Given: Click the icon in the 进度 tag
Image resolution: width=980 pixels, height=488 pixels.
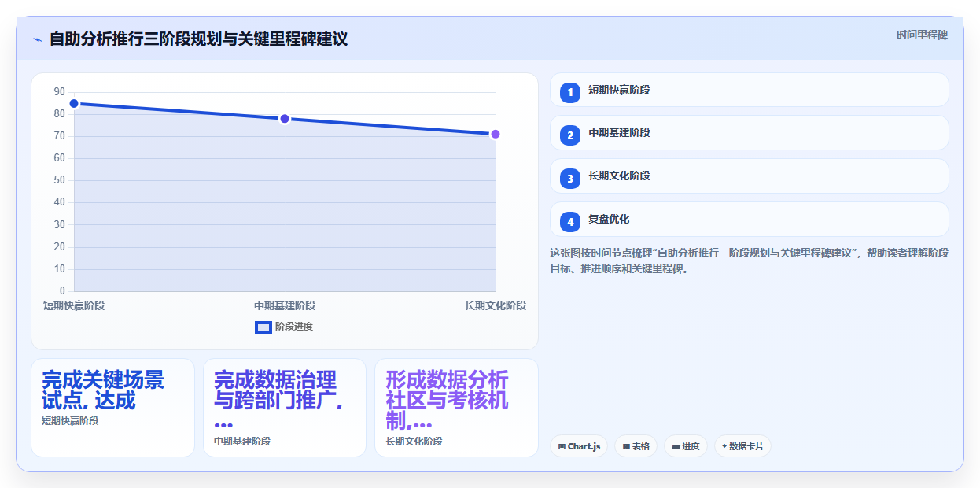Looking at the screenshot, I should point(676,446).
